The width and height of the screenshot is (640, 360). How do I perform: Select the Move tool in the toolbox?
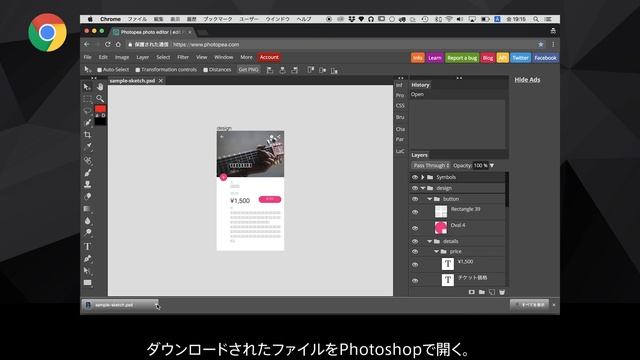[87, 87]
